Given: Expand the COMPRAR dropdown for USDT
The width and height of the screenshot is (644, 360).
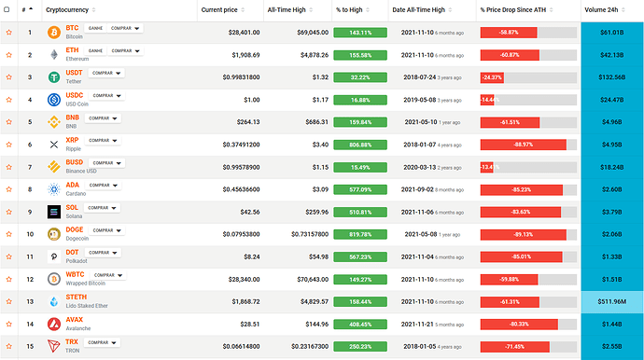Looking at the screenshot, I should click(x=106, y=73).
